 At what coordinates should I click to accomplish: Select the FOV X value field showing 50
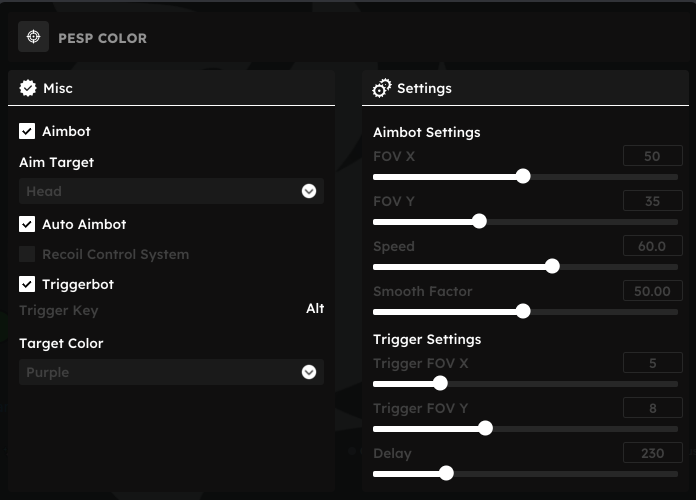(x=652, y=156)
